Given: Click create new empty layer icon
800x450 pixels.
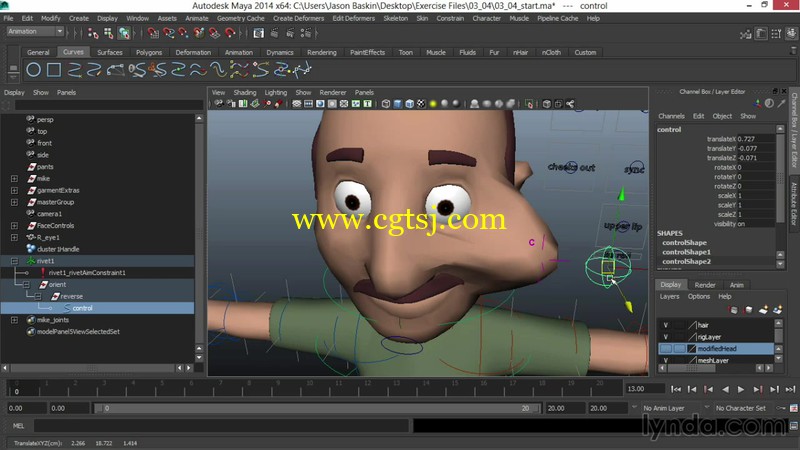Looking at the screenshot, I should (x=763, y=310).
